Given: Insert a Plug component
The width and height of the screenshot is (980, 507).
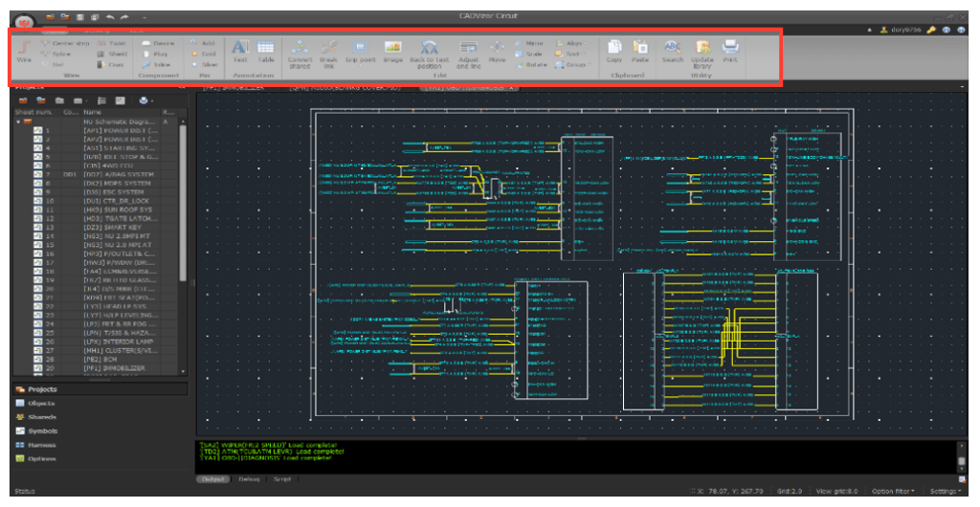Looking at the screenshot, I should [155, 55].
